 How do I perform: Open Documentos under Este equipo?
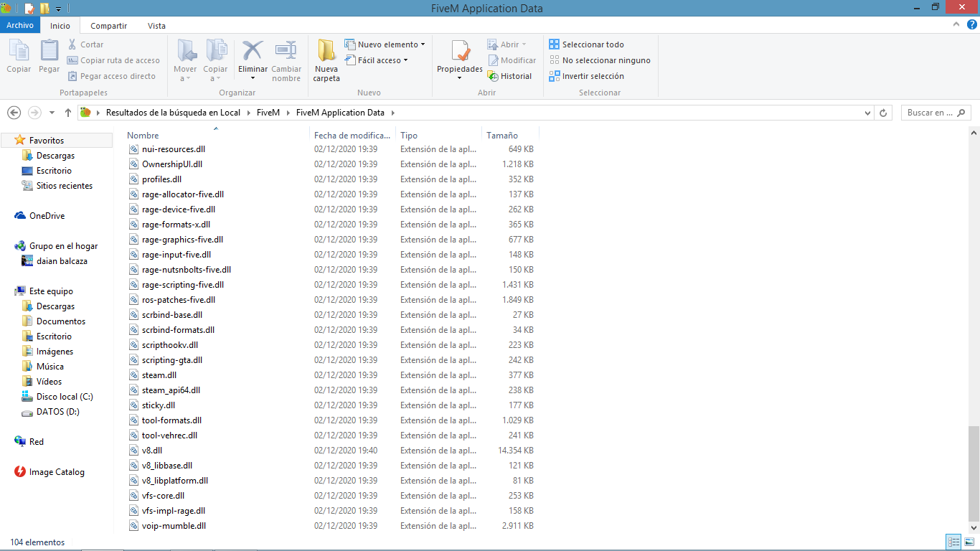click(x=61, y=321)
